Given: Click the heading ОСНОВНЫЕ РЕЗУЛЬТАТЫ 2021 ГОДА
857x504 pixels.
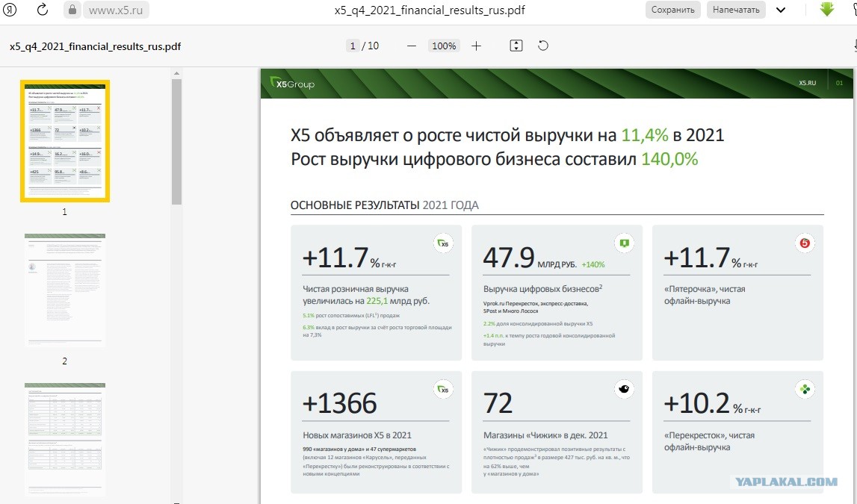Looking at the screenshot, I should 384,205.
